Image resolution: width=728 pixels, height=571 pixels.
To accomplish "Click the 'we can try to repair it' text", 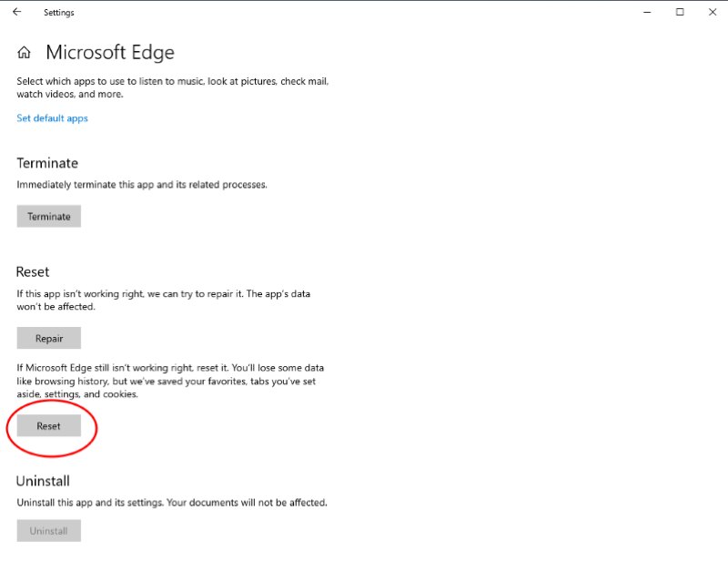I will pyautogui.click(x=195, y=293).
